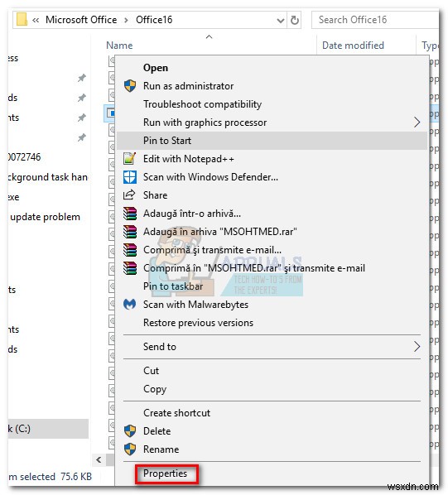Choose Cut from the context menu
448x495 pixels.
272,371
